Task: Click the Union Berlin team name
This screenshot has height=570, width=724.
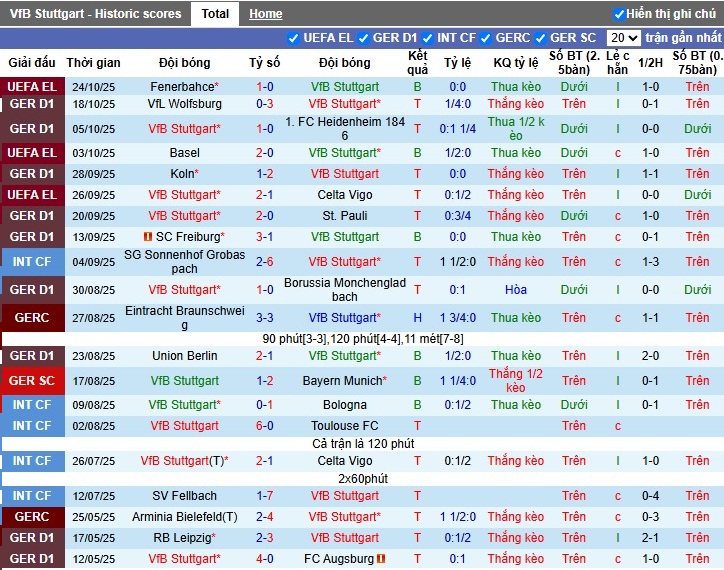Action: [184, 356]
